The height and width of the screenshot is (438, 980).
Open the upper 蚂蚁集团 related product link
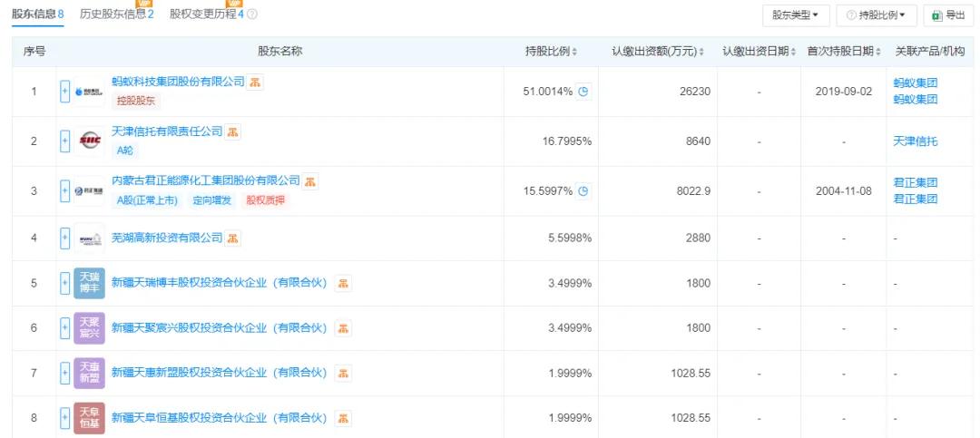(x=916, y=83)
